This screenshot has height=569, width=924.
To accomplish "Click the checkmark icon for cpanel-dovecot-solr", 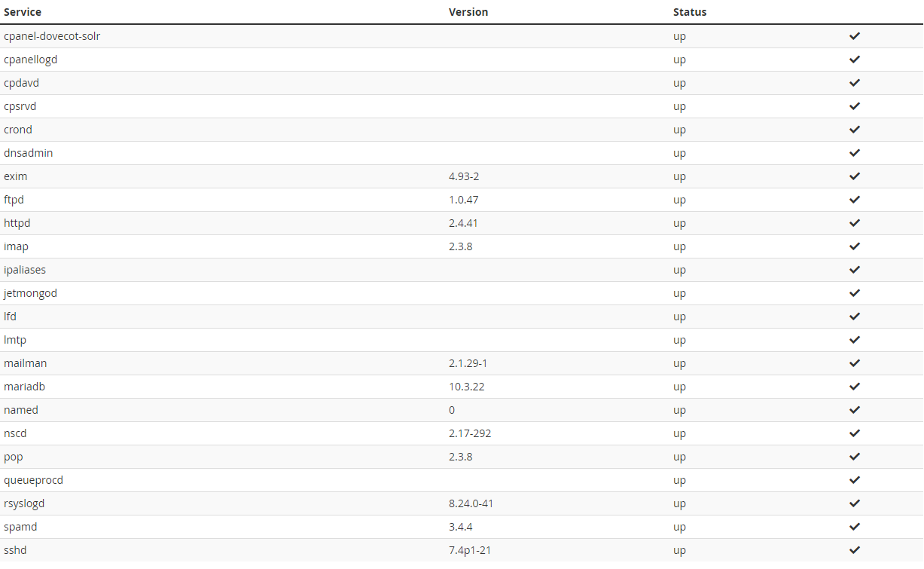I will 855,35.
